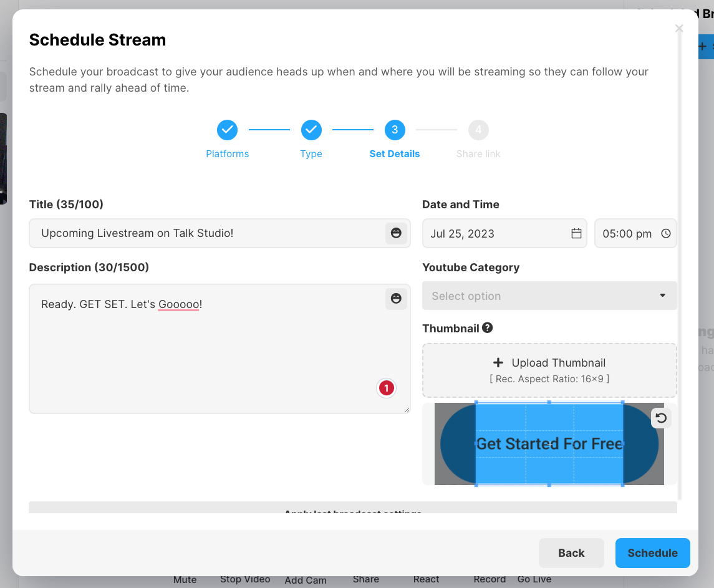This screenshot has height=588, width=714.
Task: Click Go Live in the bottom bar
Action: [534, 579]
